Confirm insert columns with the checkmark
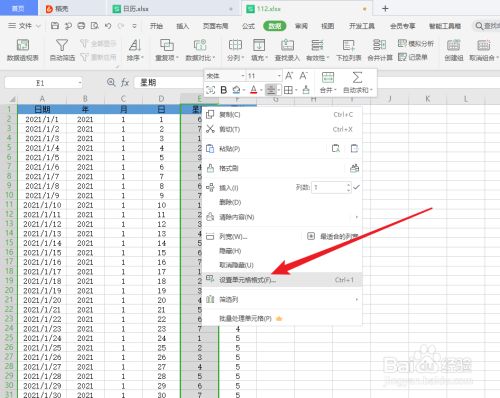This screenshot has width=500, height=398. pos(356,187)
